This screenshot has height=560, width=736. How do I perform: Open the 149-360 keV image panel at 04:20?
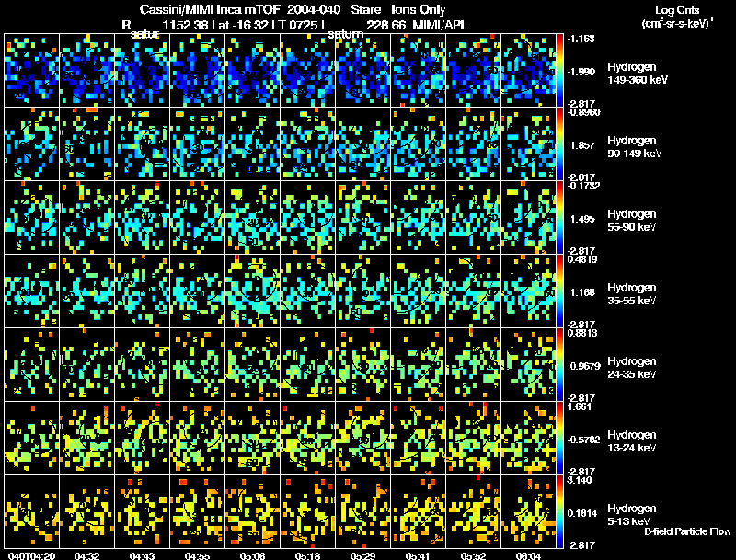pyautogui.click(x=31, y=71)
